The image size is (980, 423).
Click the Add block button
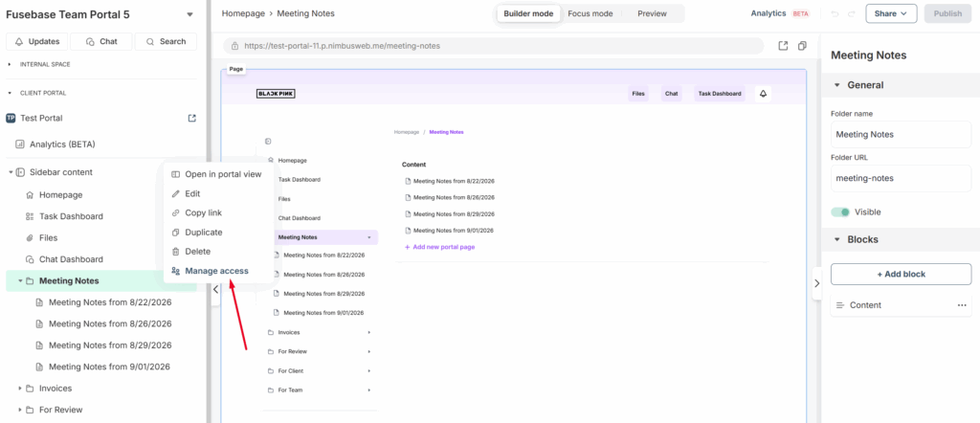point(901,274)
